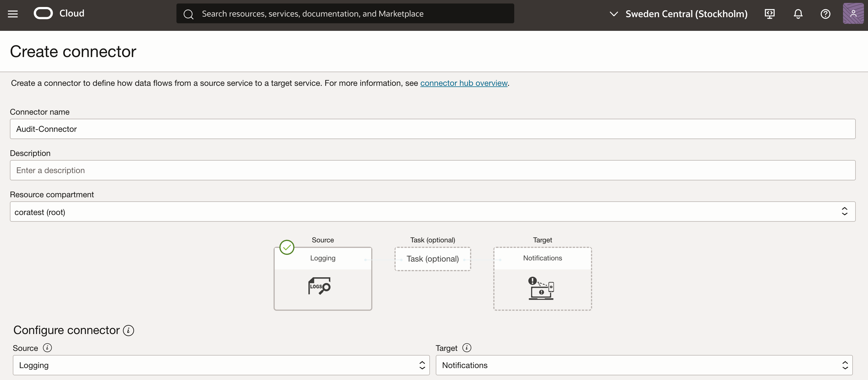Open the notifications bell
Viewport: 868px width, 380px height.
[x=798, y=14]
